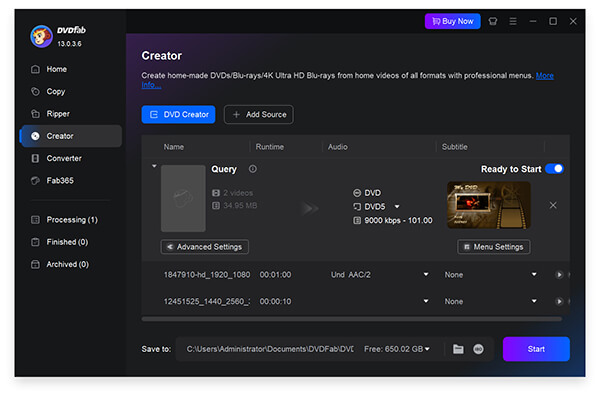
Task: Open audio dropdown for 1847910-hd video
Action: (x=426, y=274)
